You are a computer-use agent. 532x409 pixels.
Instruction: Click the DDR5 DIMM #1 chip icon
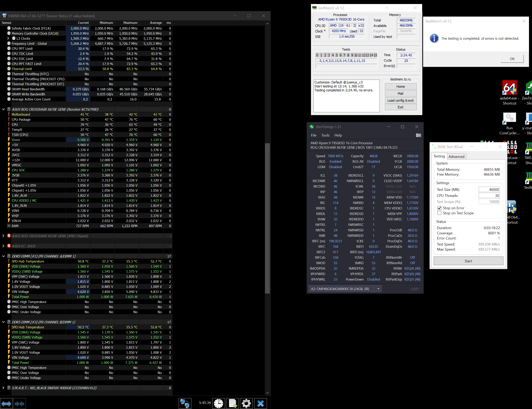click(x=9, y=256)
